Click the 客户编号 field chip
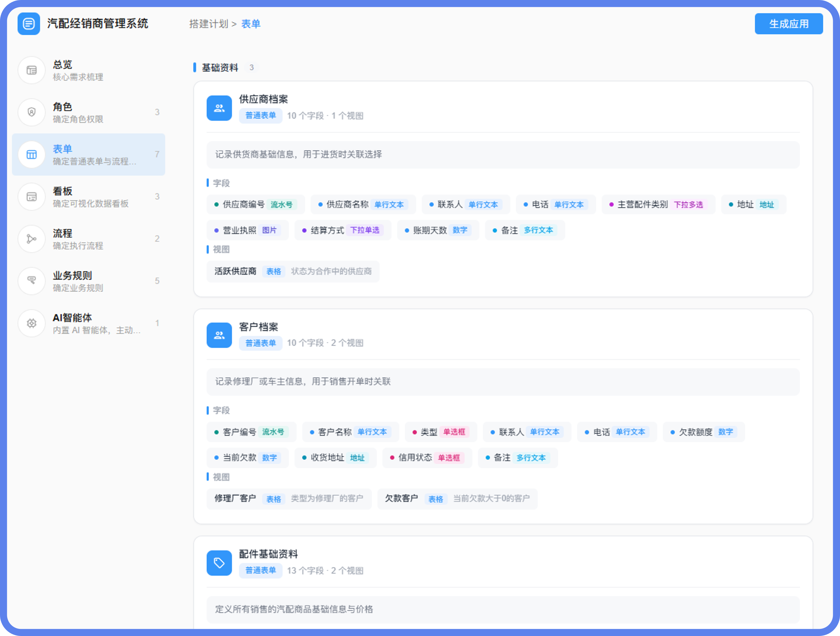Screen dimensions: 840x636 pyautogui.click(x=251, y=432)
